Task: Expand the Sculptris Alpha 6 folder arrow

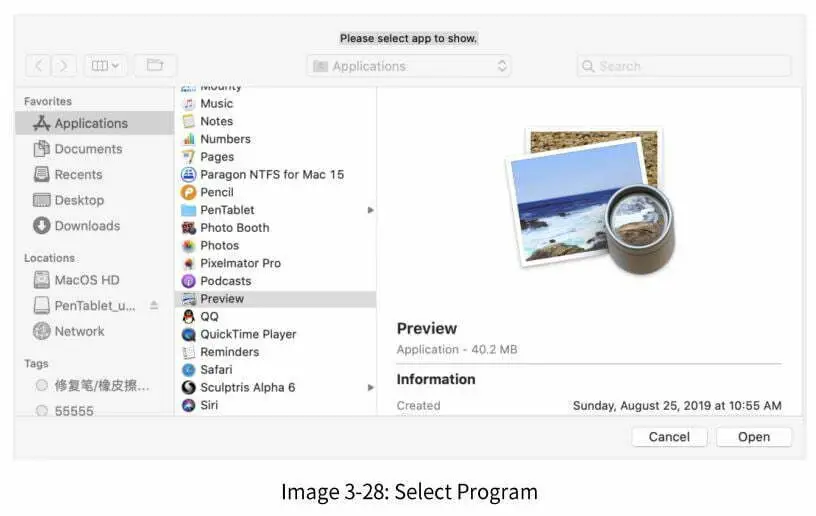Action: tap(371, 388)
